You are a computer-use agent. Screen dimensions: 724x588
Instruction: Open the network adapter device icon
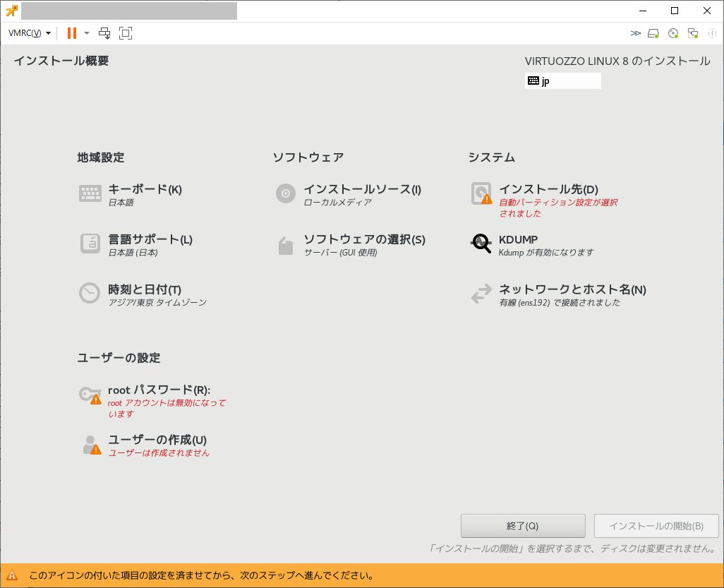693,33
